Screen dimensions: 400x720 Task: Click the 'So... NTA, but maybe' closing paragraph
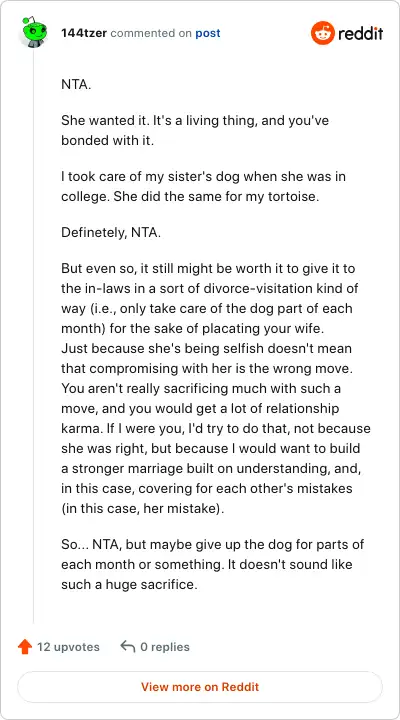pos(213,565)
